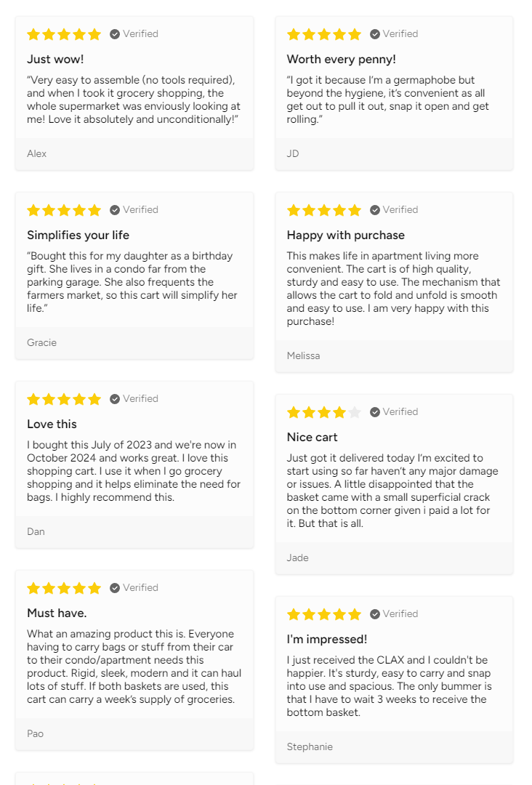Image resolution: width=532 pixels, height=785 pixels.
Task: Click the five-star rating on 'Just wow!' review
Action: [x=64, y=34]
